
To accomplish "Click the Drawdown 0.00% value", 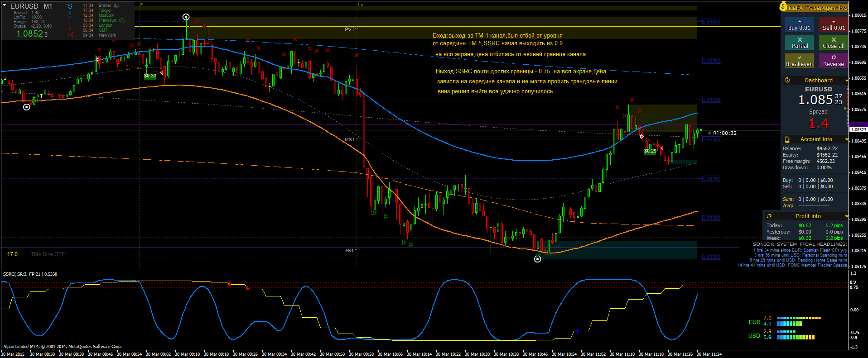I will [824, 167].
